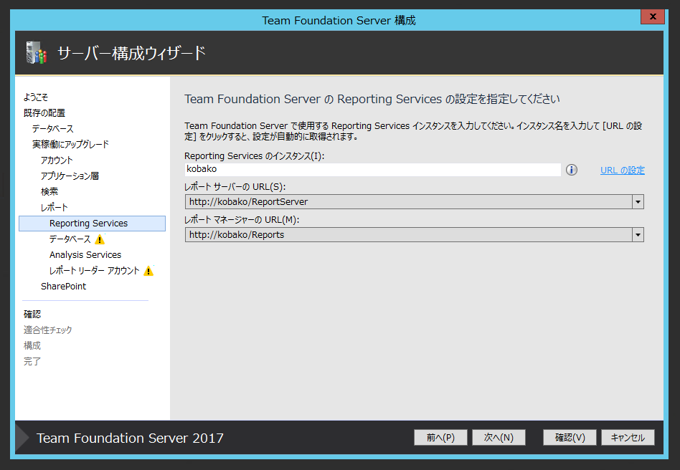Select 既存の配置 in the navigation
The image size is (680, 470).
(x=44, y=113)
